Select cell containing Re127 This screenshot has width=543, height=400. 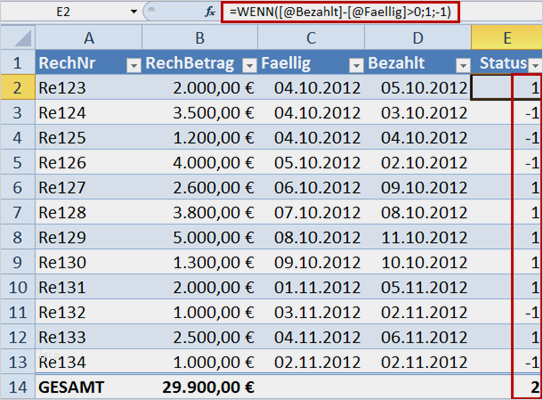(x=89, y=188)
